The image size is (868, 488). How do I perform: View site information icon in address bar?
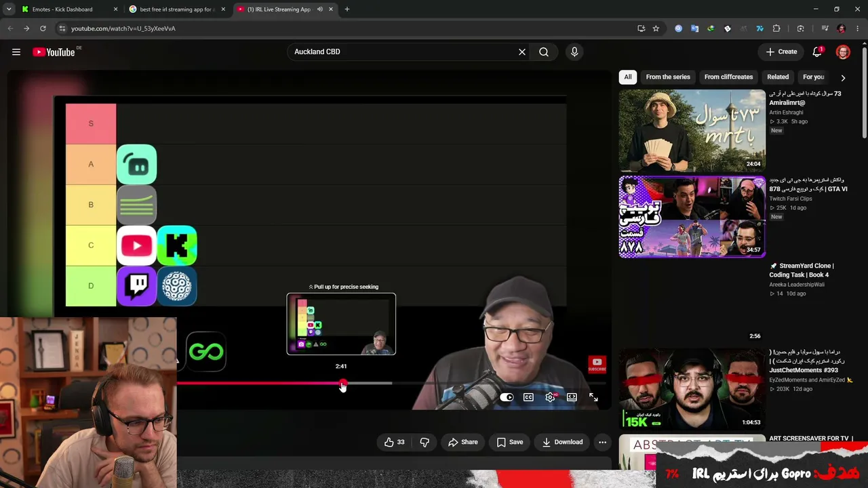tap(62, 28)
